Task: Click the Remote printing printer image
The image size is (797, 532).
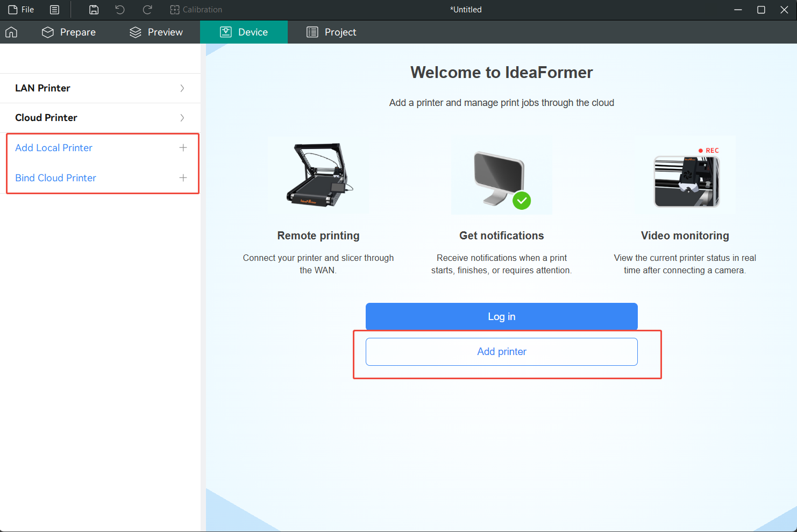Action: (318, 175)
